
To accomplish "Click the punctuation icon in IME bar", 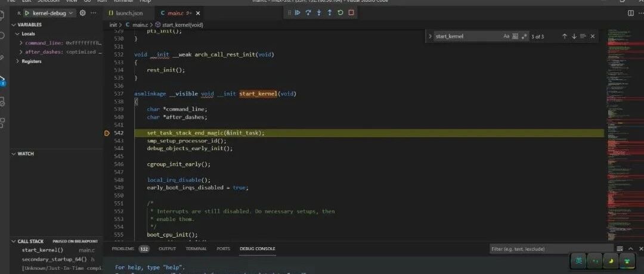I will pos(595,261).
